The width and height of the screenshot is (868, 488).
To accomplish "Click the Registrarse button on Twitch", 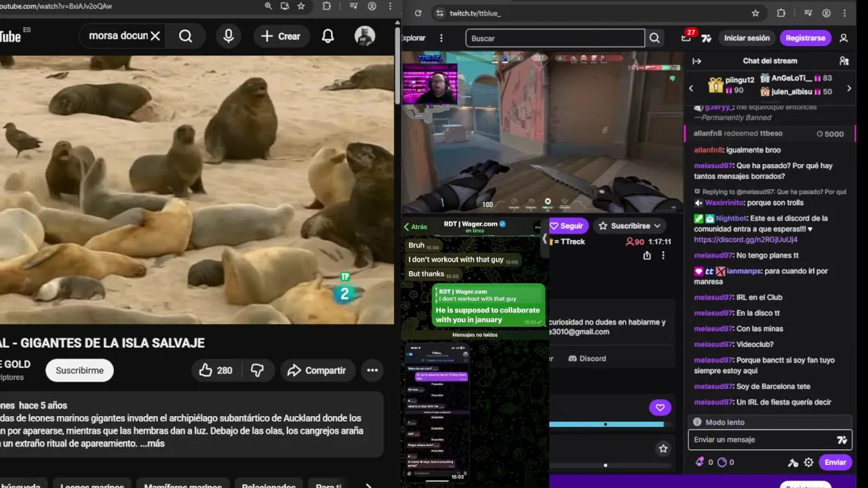I will click(x=805, y=38).
